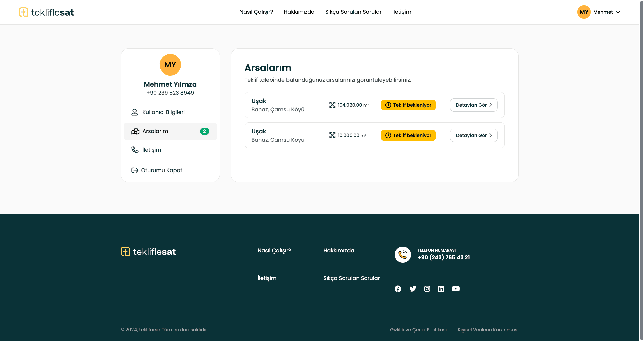This screenshot has width=644, height=341.
Task: Click the large MY profile avatar
Action: [170, 65]
